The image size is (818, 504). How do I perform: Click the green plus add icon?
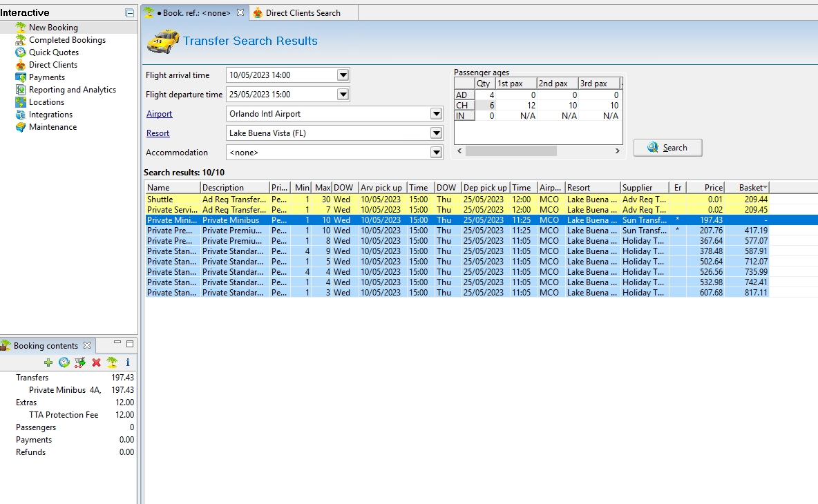[48, 362]
